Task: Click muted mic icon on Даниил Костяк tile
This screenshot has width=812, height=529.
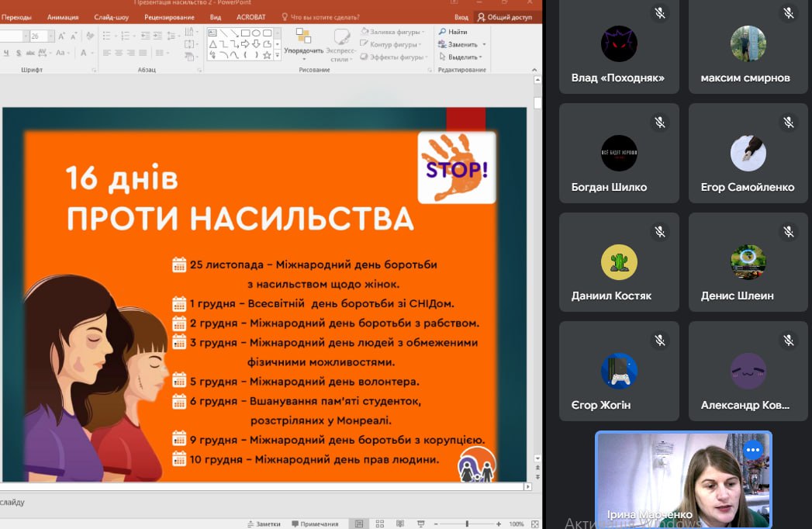Action: 660,232
